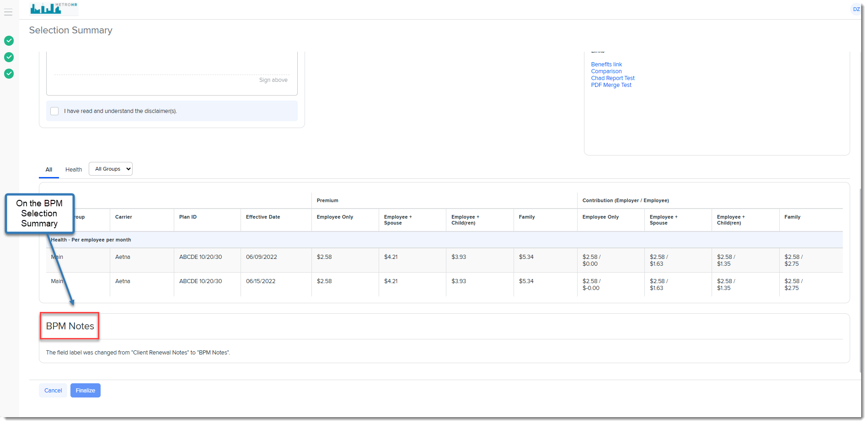Click the first green checkmark step
The width and height of the screenshot is (868, 424).
tap(9, 41)
